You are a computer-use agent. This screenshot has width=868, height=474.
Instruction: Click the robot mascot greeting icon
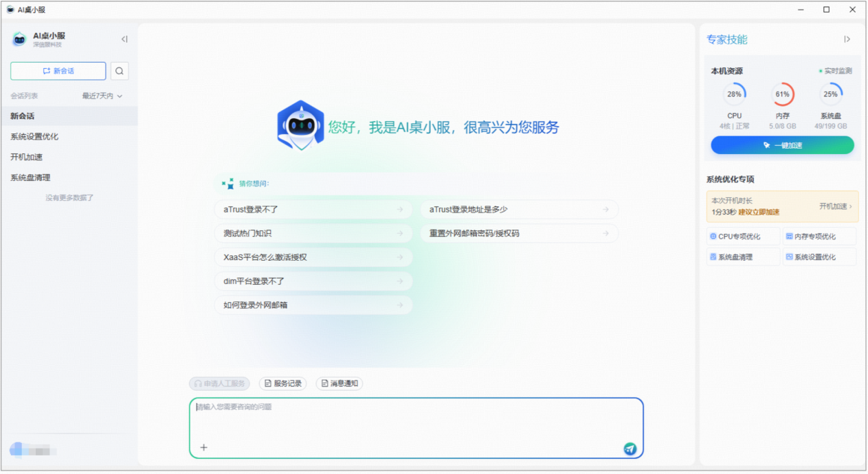click(300, 125)
